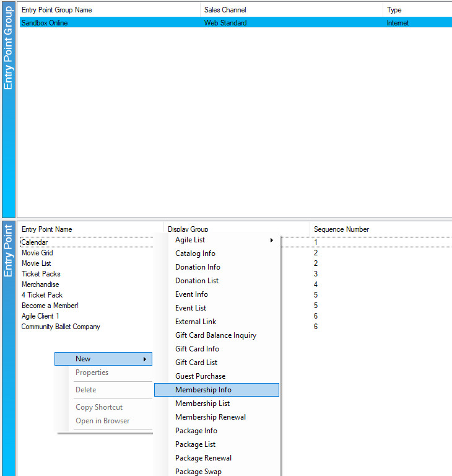This screenshot has height=476, width=452.
Task: Select Open in Browser menu entry
Action: pos(103,421)
